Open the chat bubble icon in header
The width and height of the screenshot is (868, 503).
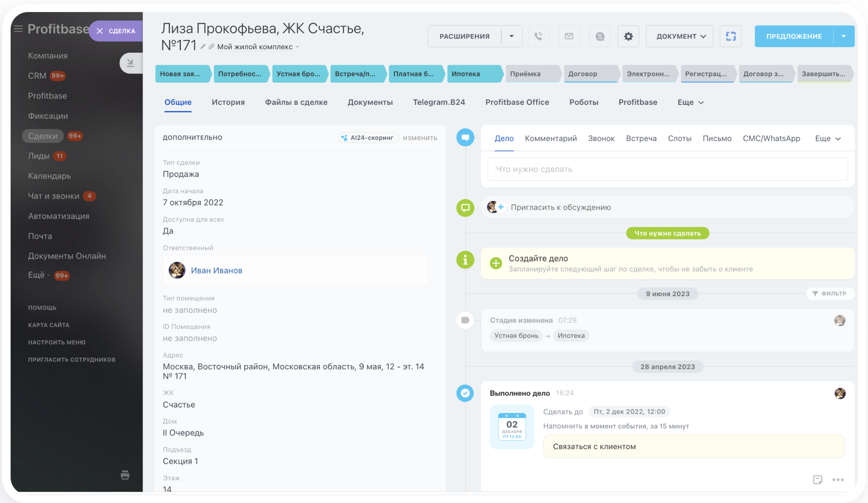[600, 36]
